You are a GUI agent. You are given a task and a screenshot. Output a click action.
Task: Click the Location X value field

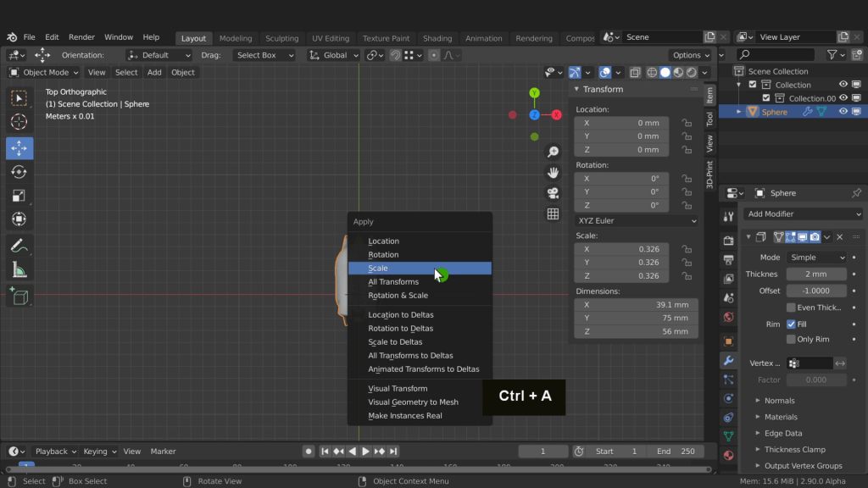click(x=621, y=123)
